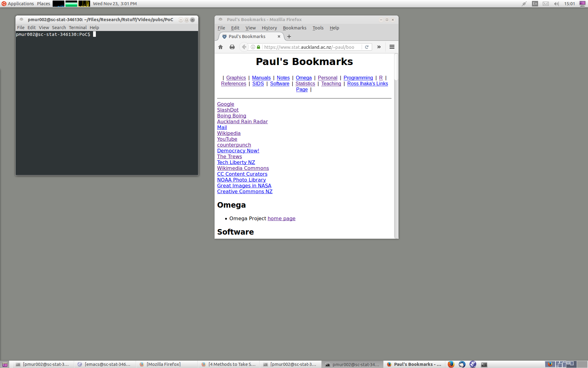The image size is (588, 368).
Task: Reload the page with refresh icon
Action: [367, 47]
